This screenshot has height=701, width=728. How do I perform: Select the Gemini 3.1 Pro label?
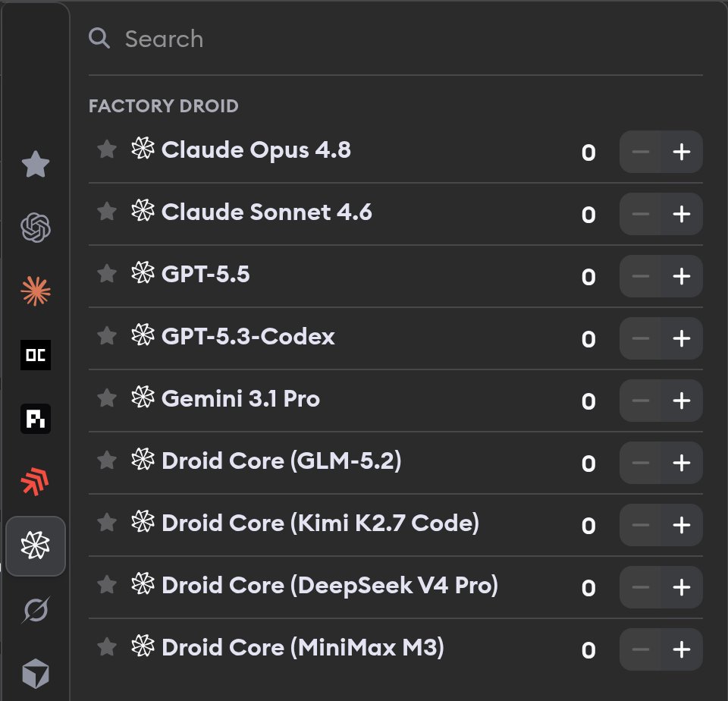pyautogui.click(x=240, y=399)
